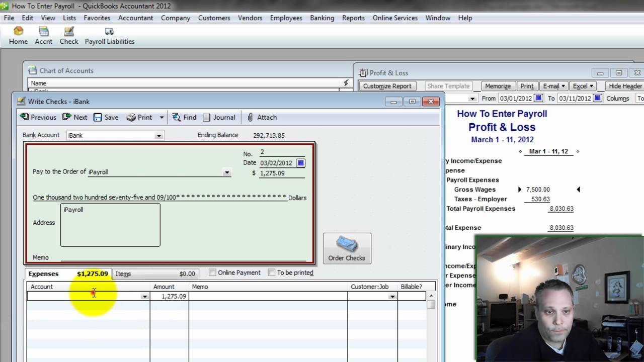Select Gross Wages amount 7,500.00
644x362 pixels.
tap(538, 190)
